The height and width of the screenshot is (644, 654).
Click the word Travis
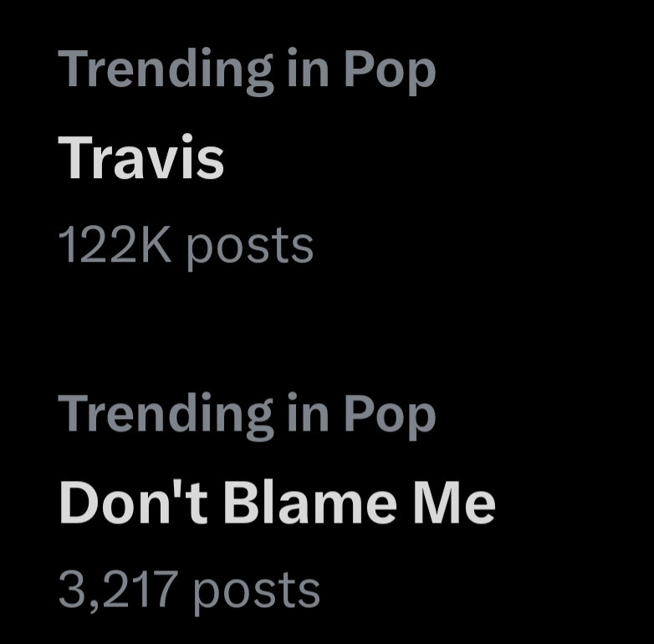[141, 158]
